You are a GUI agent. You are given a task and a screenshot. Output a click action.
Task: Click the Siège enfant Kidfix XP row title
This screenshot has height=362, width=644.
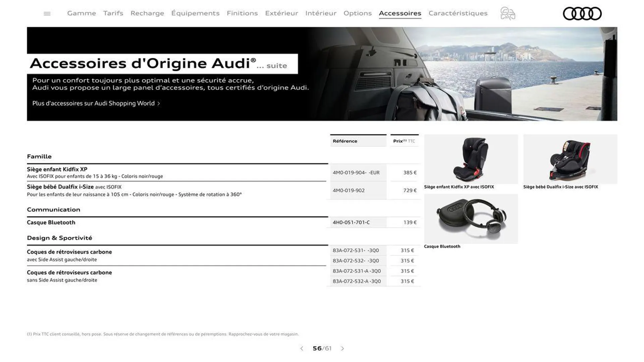(x=57, y=169)
